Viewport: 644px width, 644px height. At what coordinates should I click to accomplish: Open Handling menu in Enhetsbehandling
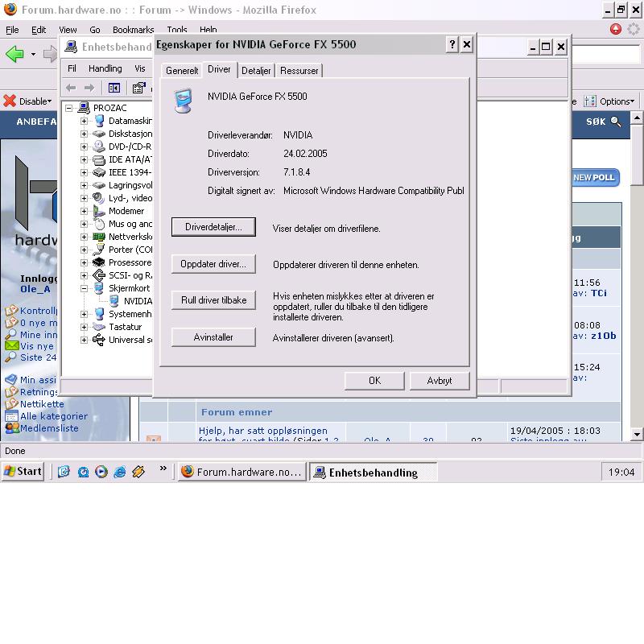tap(105, 68)
